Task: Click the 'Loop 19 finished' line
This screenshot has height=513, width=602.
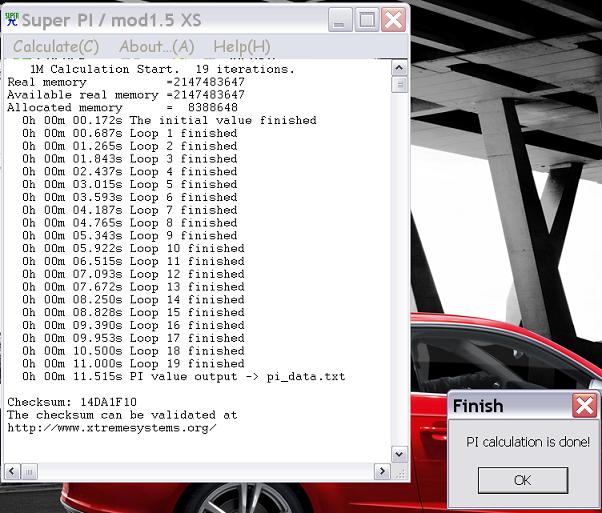Action: 133,364
